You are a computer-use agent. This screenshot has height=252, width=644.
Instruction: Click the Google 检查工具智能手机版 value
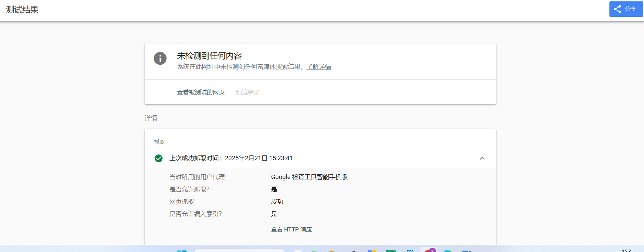tap(310, 177)
